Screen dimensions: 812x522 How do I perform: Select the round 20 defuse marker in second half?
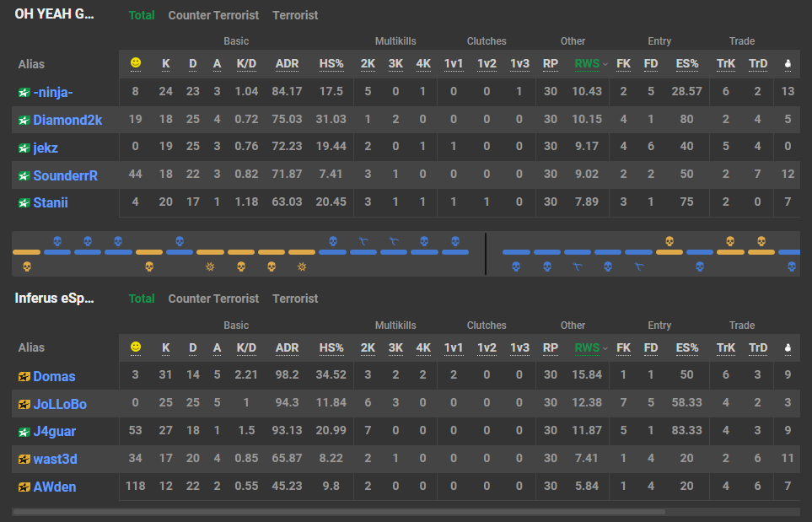(639, 266)
